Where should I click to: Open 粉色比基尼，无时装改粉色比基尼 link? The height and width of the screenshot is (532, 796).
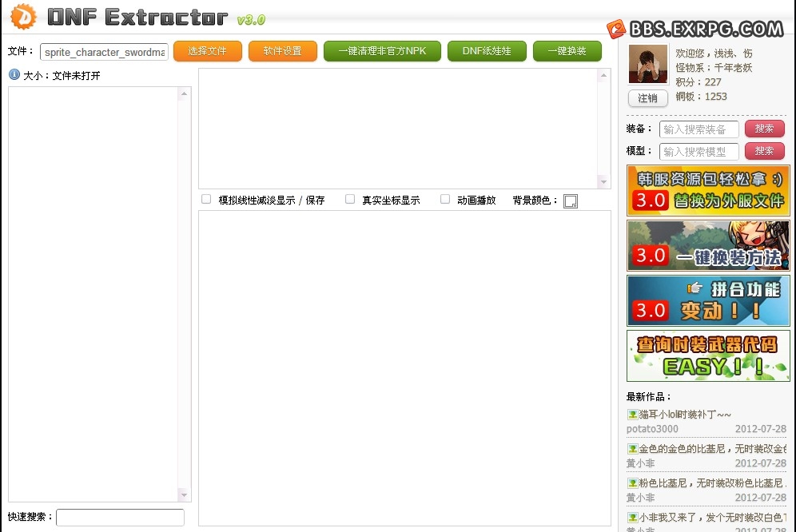click(712, 483)
